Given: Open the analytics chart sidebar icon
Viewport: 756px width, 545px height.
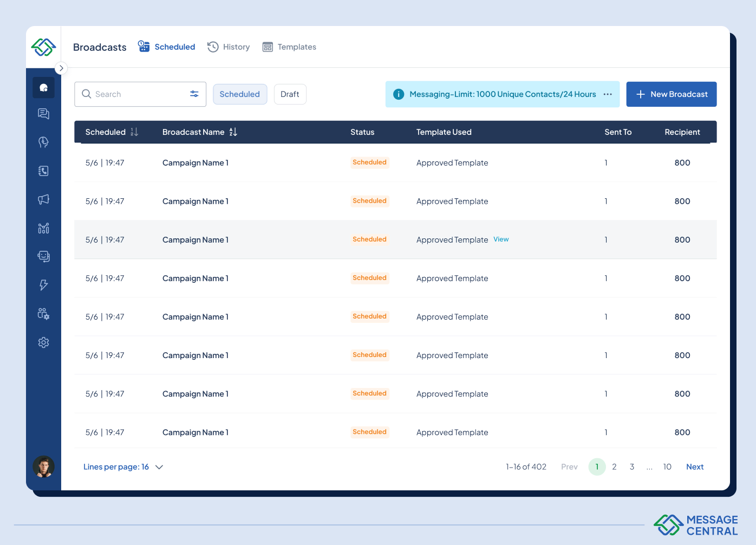Looking at the screenshot, I should 43,228.
